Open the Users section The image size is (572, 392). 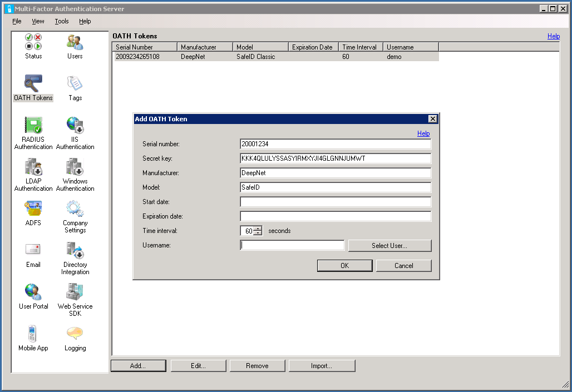(x=75, y=42)
